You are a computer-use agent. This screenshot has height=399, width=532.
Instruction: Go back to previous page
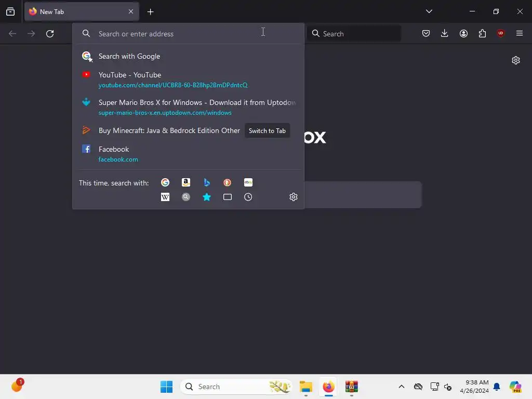pos(12,34)
